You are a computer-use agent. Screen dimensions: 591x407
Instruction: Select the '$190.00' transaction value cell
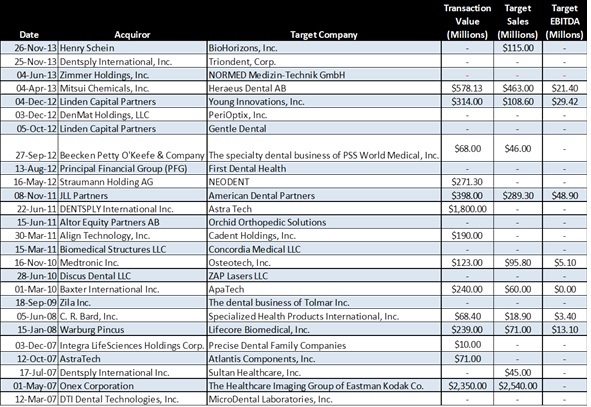467,236
